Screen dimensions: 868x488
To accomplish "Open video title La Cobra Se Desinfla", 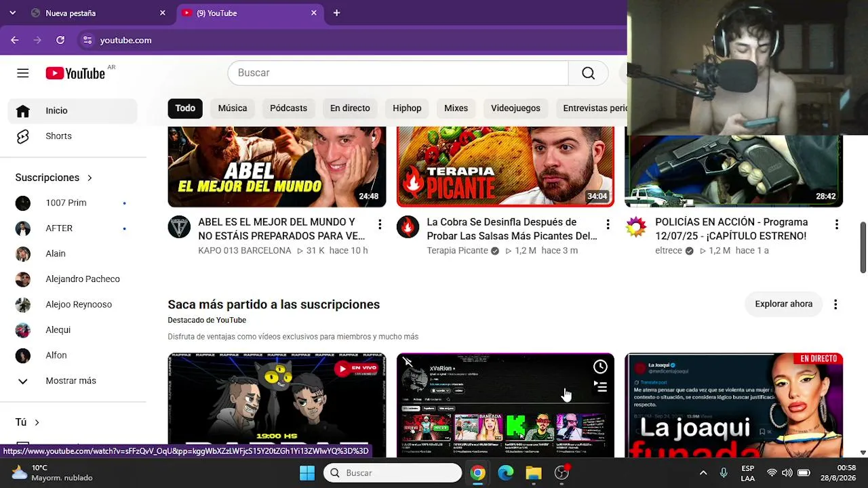I will tap(512, 229).
